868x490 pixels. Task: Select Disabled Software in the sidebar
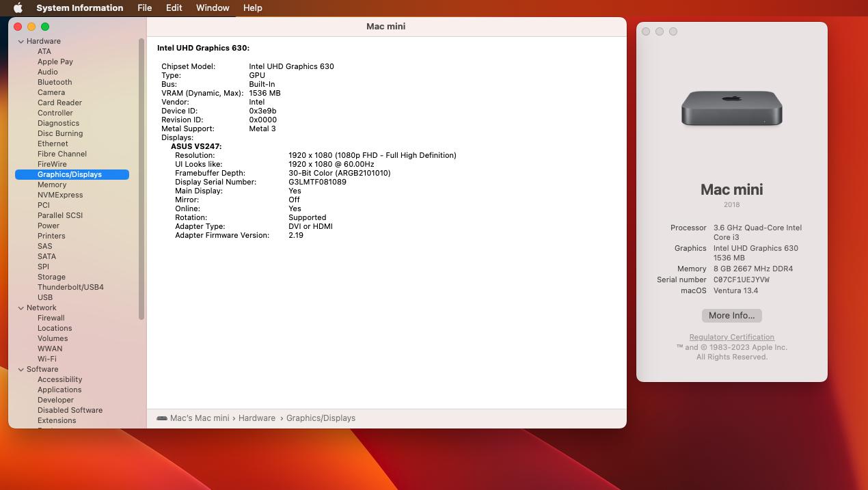click(x=70, y=410)
